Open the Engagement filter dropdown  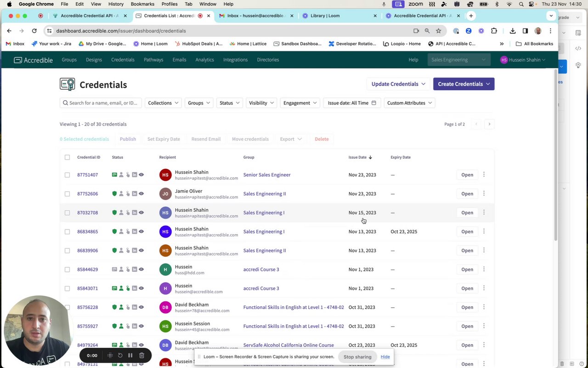(x=300, y=103)
